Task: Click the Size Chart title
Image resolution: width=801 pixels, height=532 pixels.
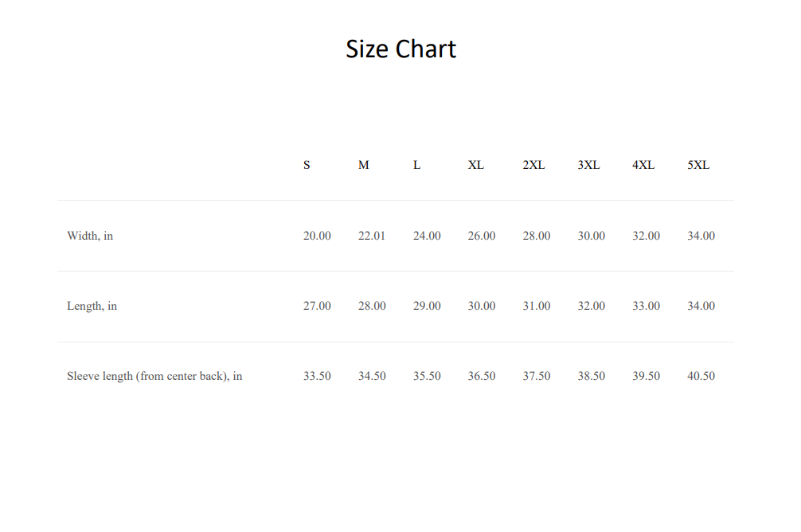Action: point(400,49)
